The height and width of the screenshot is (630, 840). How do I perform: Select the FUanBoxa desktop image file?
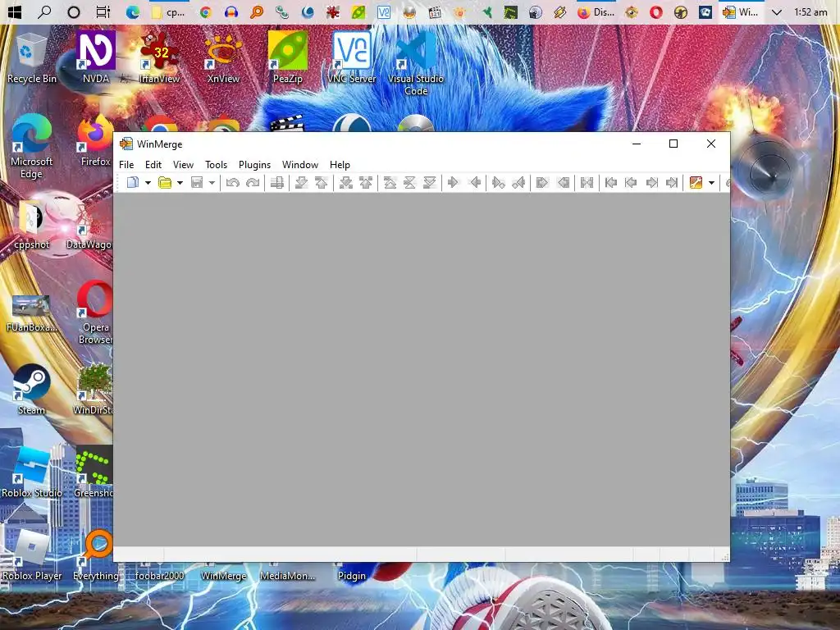pos(31,313)
